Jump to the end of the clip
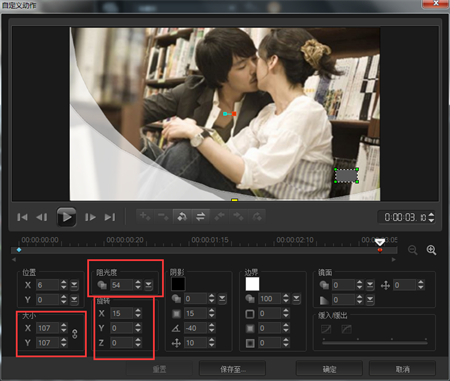The width and height of the screenshot is (450, 381). (x=110, y=217)
